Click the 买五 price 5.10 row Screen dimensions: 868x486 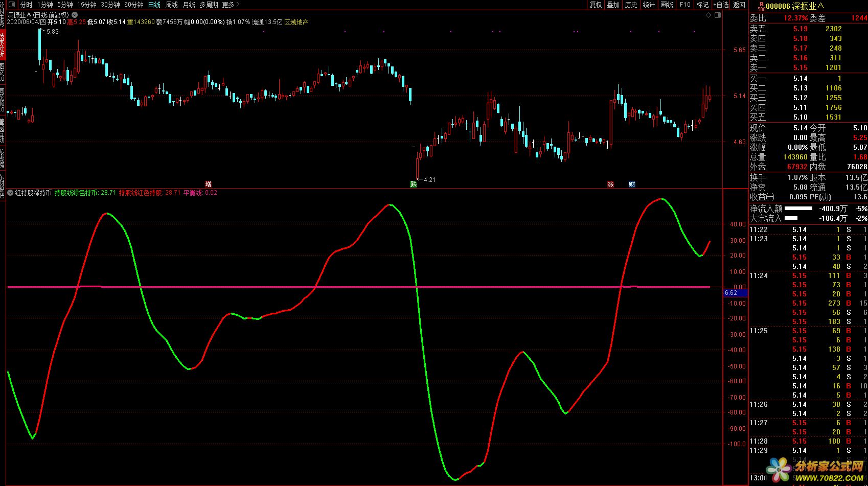pos(808,117)
